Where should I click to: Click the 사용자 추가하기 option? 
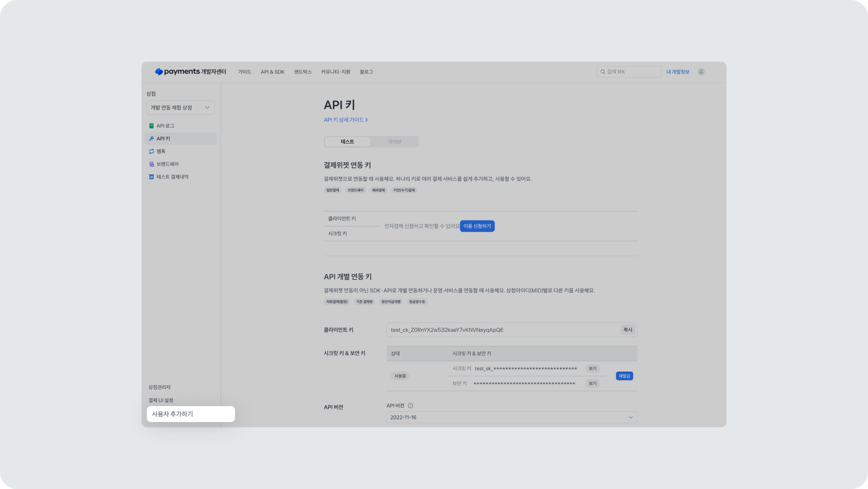191,414
